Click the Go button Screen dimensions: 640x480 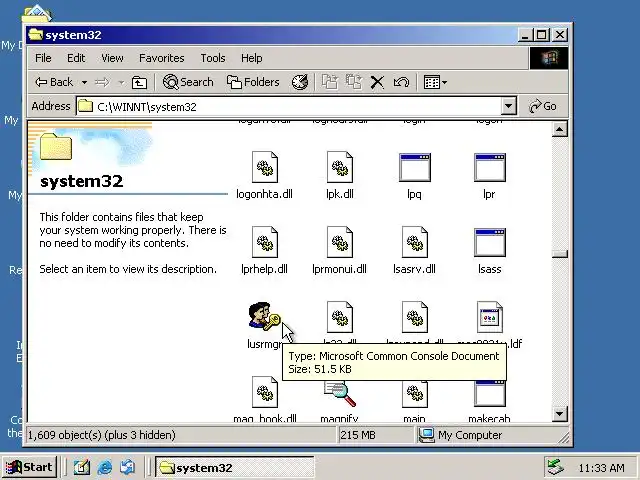[x=543, y=107]
